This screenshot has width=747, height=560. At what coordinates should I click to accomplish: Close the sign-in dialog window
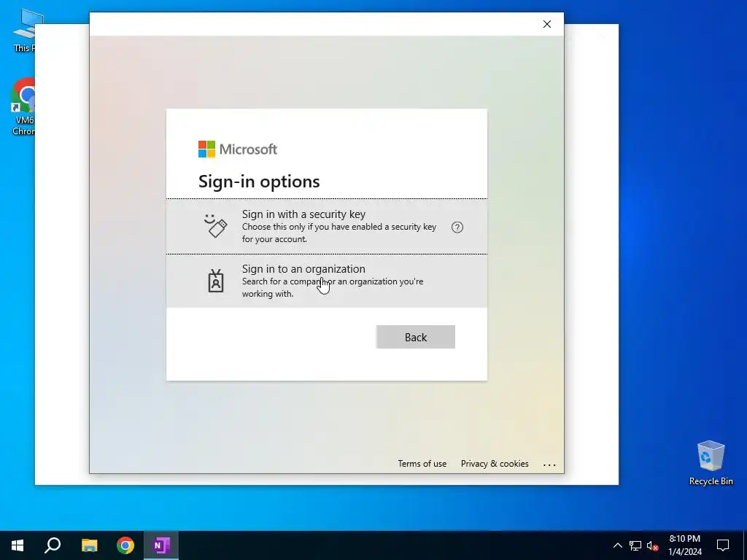coord(547,24)
